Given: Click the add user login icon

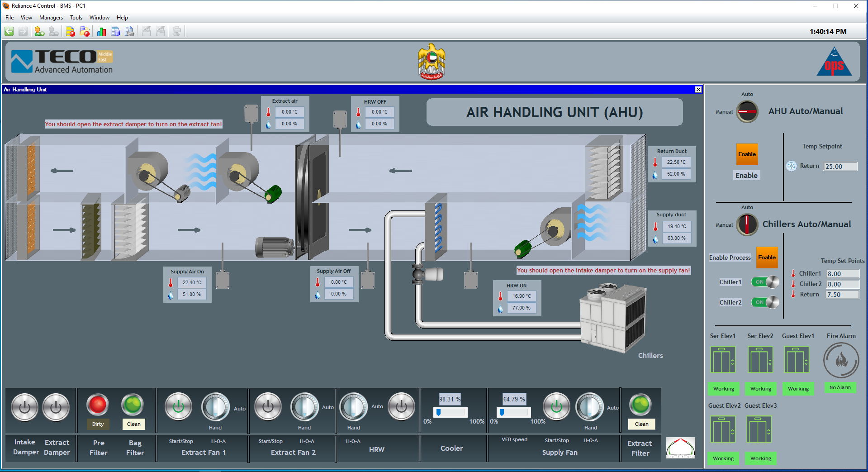Looking at the screenshot, I should click(39, 31).
